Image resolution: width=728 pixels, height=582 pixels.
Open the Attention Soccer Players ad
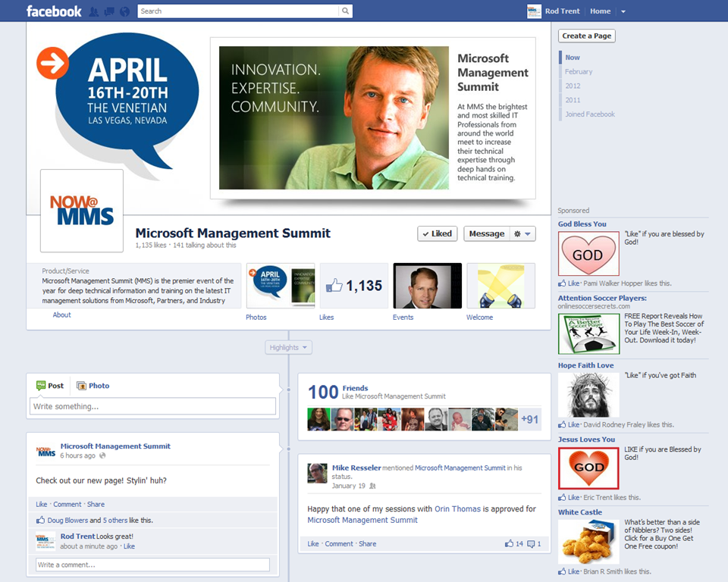pyautogui.click(x=602, y=298)
